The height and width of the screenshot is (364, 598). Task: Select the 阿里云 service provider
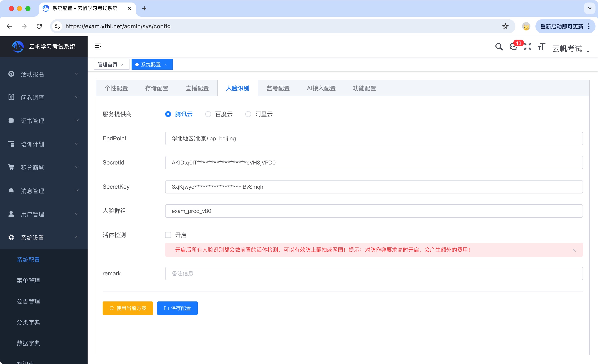pyautogui.click(x=248, y=114)
